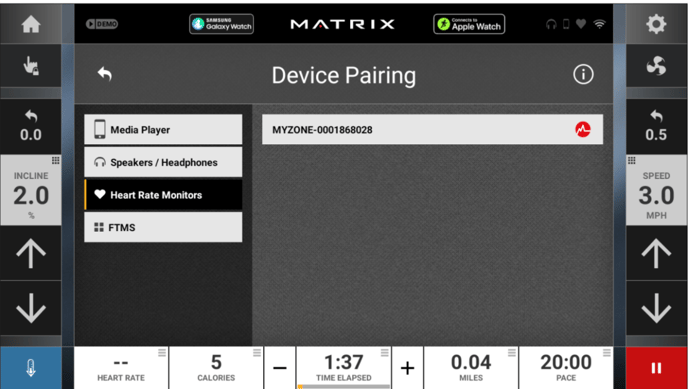This screenshot has width=688, height=389.
Task: Tap heart status icon in header
Action: tap(581, 24)
